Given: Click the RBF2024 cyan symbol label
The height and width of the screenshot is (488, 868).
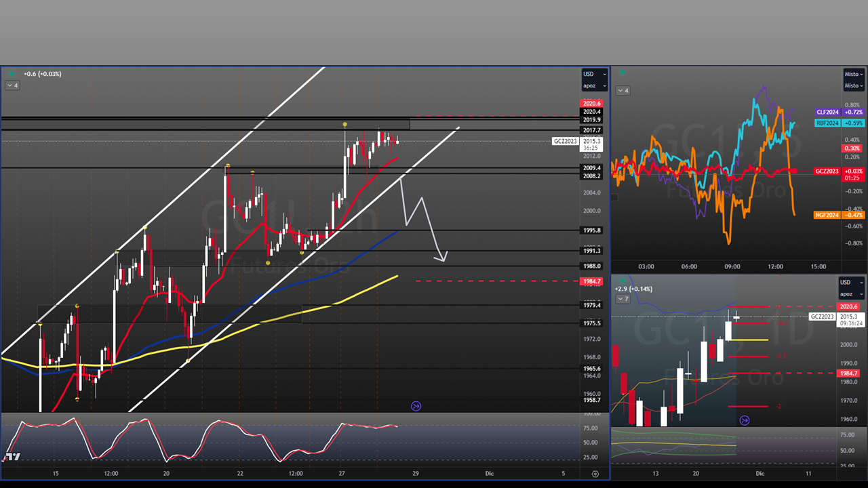Looking at the screenshot, I should click(827, 123).
